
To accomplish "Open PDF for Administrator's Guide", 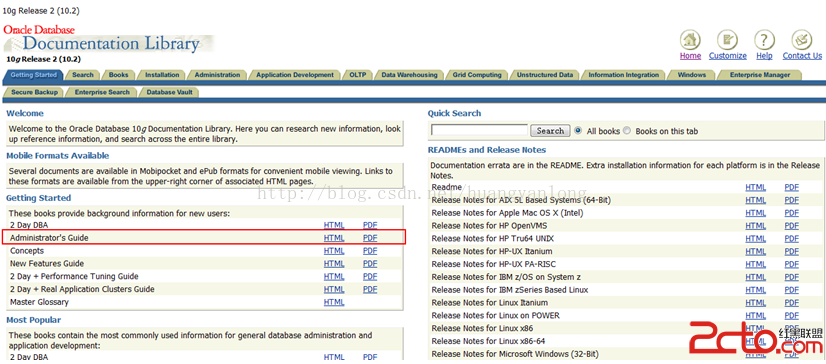I will [x=370, y=238].
